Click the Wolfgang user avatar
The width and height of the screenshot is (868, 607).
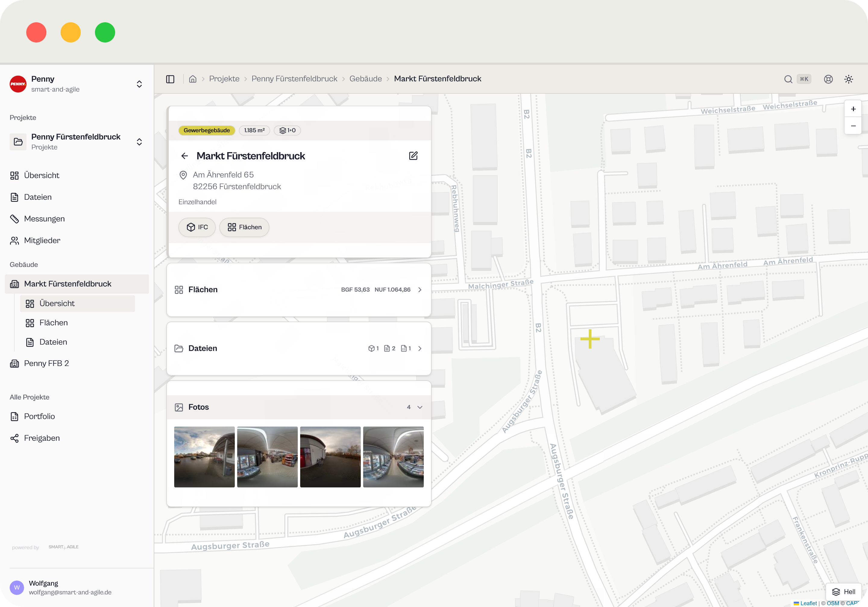(17, 587)
